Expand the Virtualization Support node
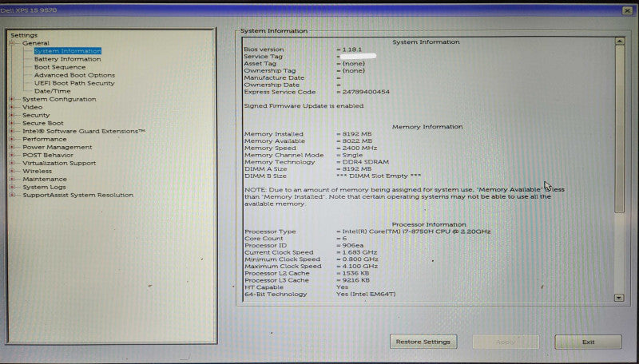639x364 pixels. [x=12, y=163]
